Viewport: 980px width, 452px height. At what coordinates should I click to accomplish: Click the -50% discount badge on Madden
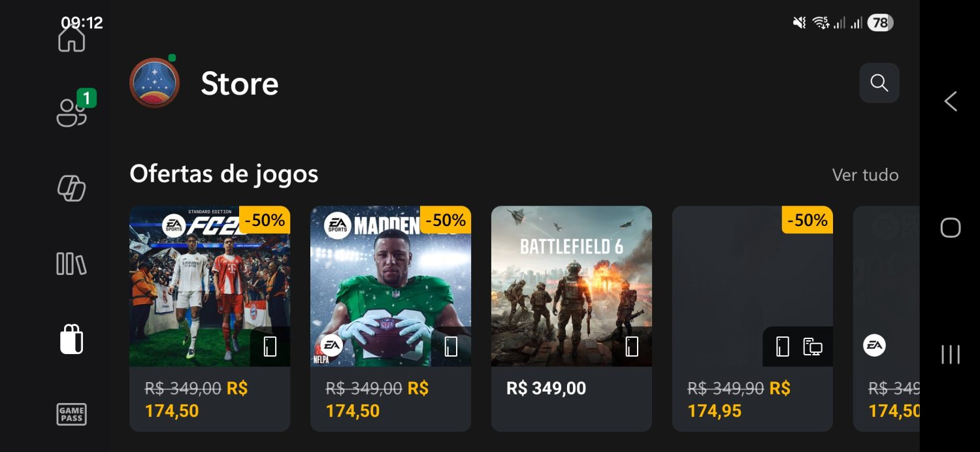tap(445, 220)
